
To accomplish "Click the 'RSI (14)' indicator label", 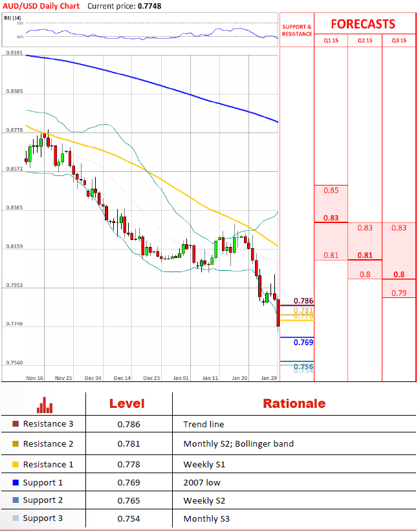I will [x=12, y=17].
